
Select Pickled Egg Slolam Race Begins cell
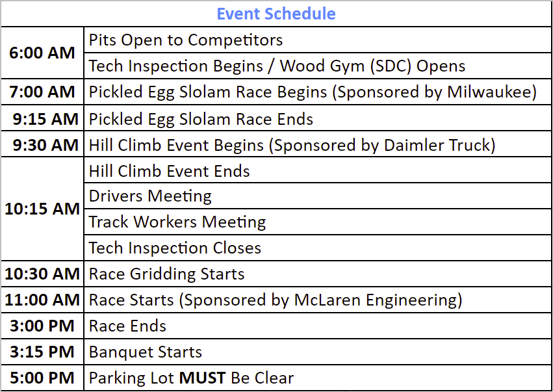click(x=318, y=92)
